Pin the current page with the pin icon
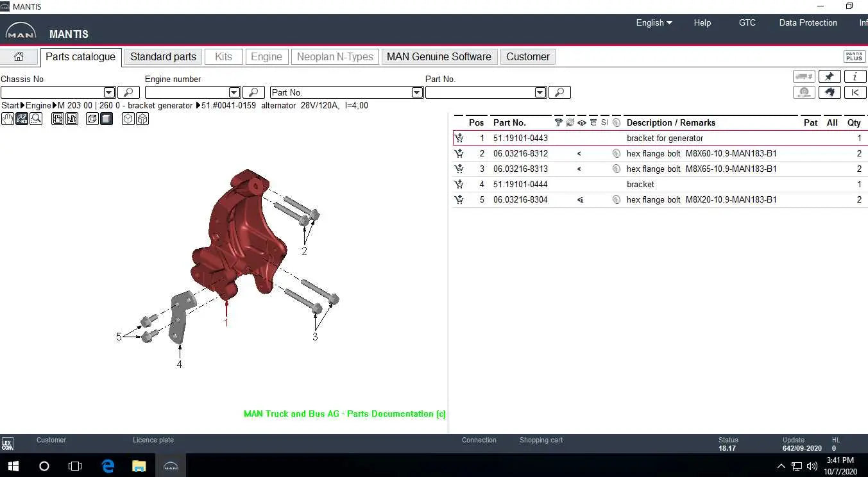868x477 pixels. 830,76
